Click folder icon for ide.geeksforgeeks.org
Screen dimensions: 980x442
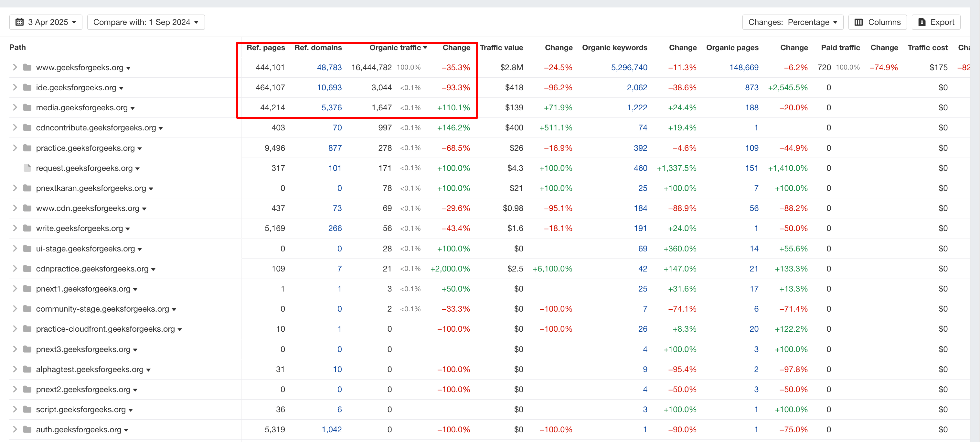(x=27, y=88)
